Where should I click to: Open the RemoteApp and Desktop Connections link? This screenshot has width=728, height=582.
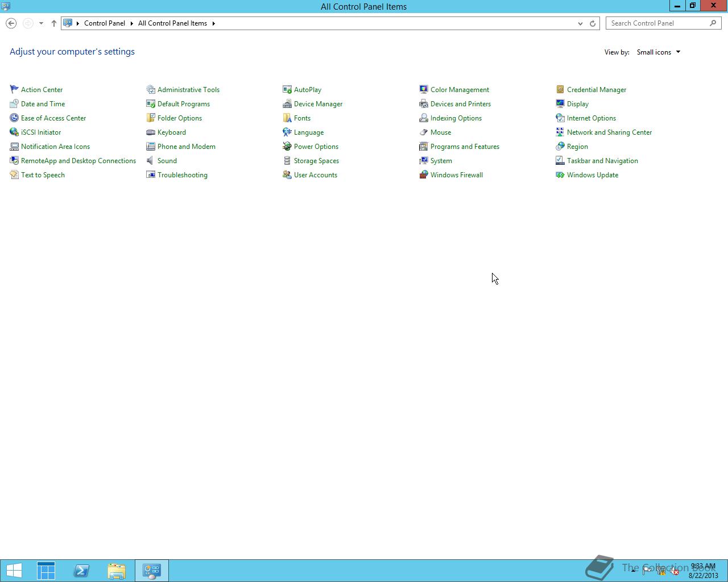[x=78, y=160]
